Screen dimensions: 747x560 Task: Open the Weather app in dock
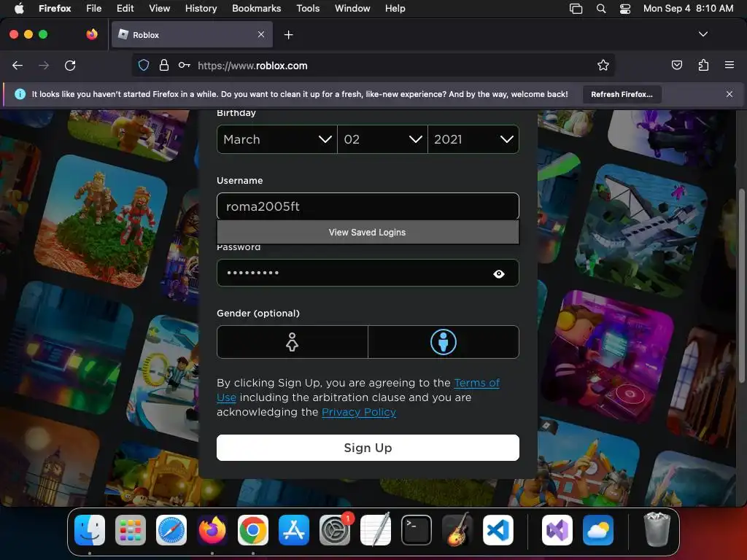(598, 530)
